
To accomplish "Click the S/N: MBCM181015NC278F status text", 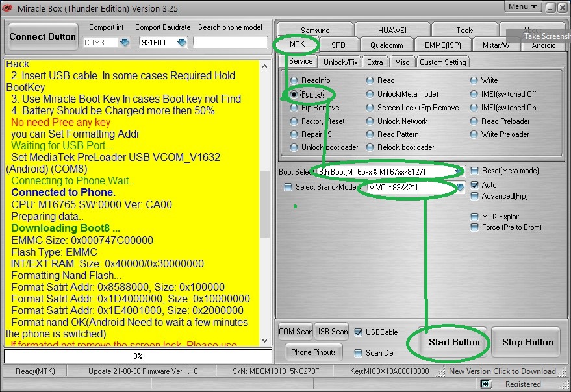I will coord(275,371).
